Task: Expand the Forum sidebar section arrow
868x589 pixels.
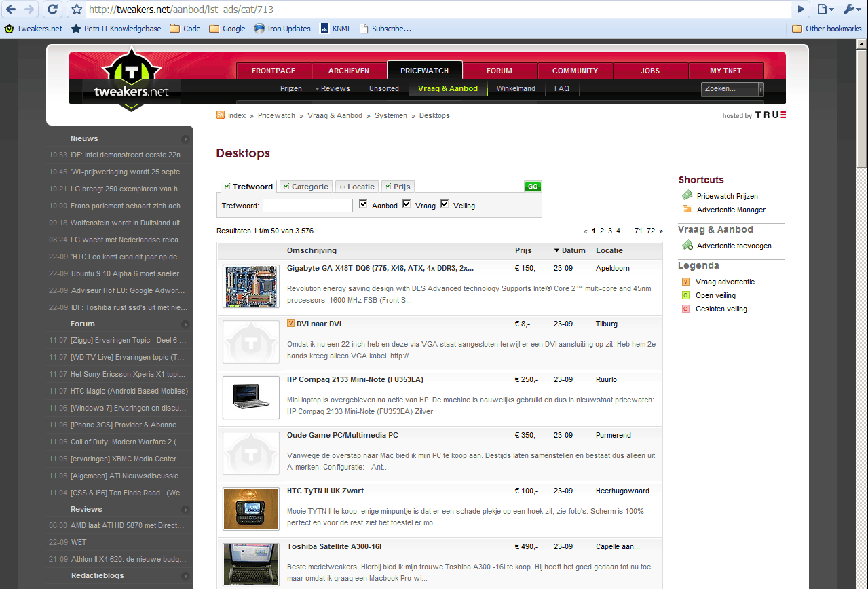Action: pyautogui.click(x=186, y=324)
